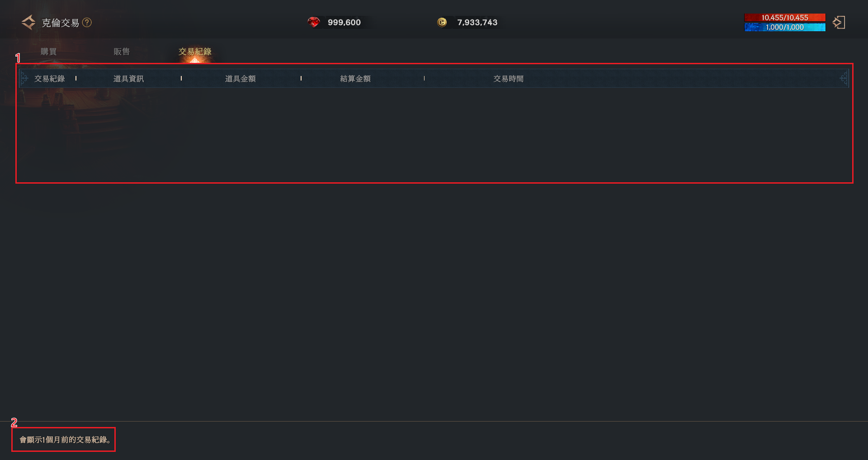Exit via the top-right door icon
The width and height of the screenshot is (868, 460).
(x=839, y=23)
